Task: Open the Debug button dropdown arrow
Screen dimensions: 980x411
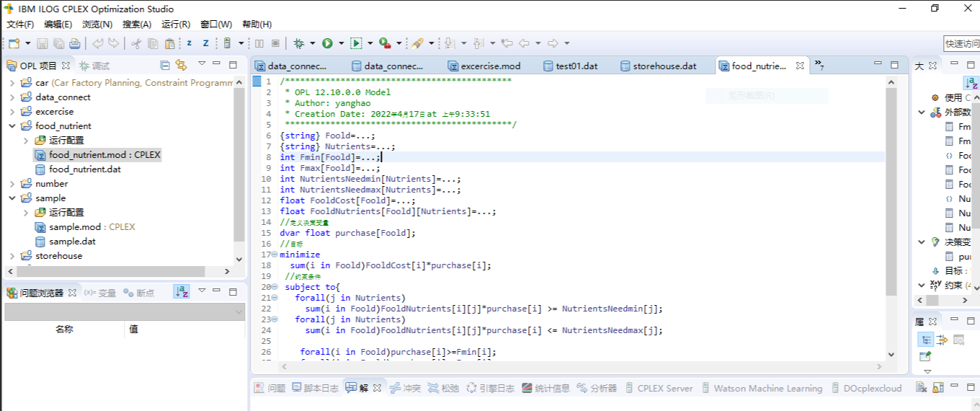Action: coord(313,43)
